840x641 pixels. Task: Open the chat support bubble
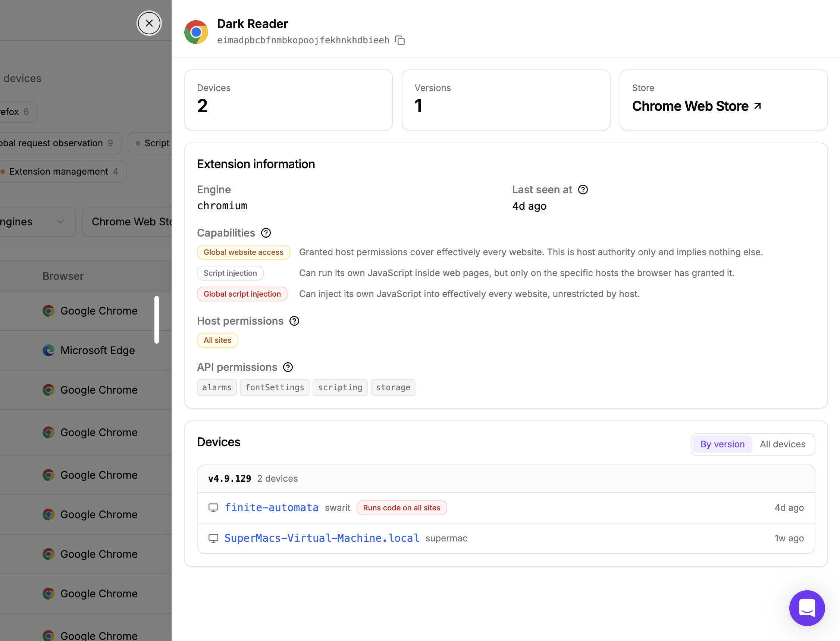click(807, 608)
